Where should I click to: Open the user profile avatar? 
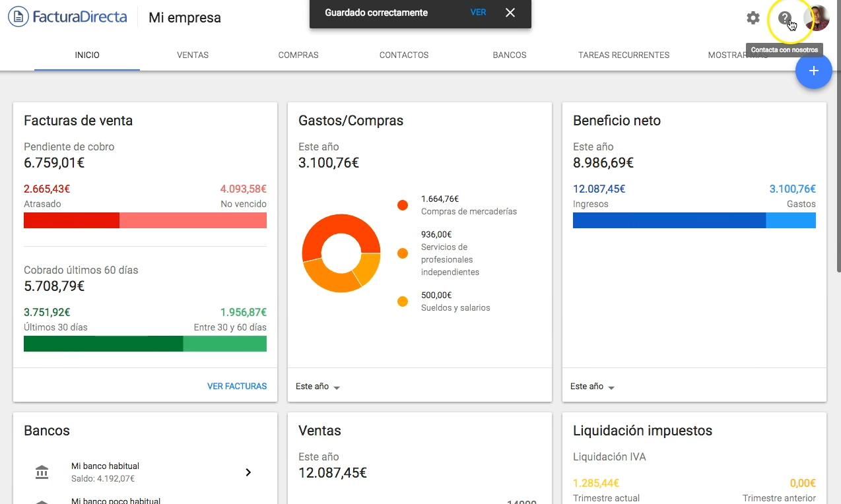pyautogui.click(x=817, y=18)
